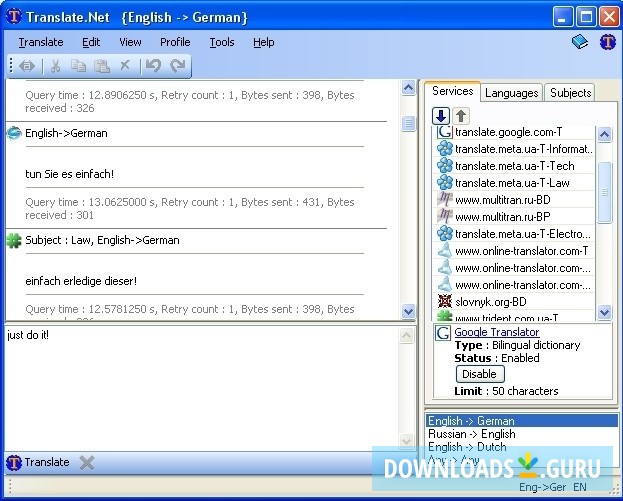Click the Google icon beside translate.google.com-T
Screen dimensions: 623x501
point(445,132)
